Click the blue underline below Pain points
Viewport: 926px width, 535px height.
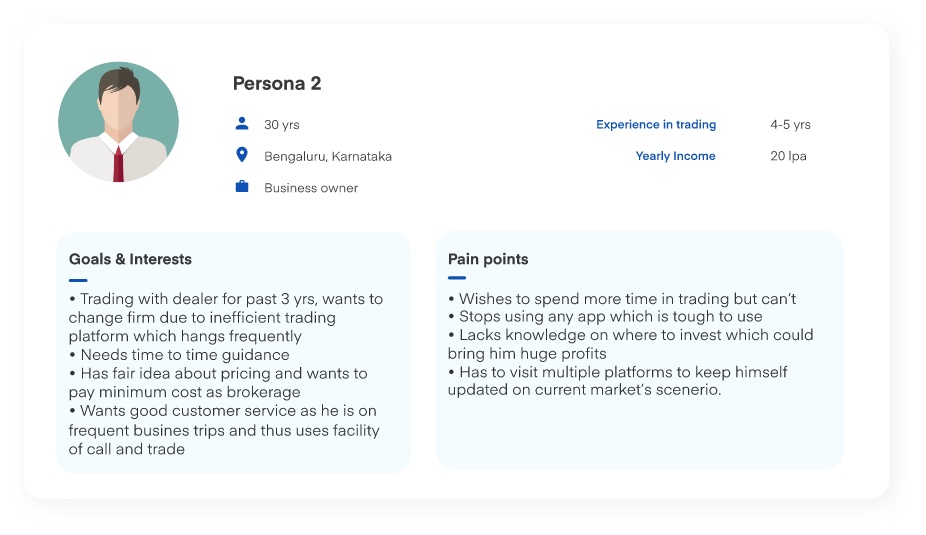coord(457,278)
